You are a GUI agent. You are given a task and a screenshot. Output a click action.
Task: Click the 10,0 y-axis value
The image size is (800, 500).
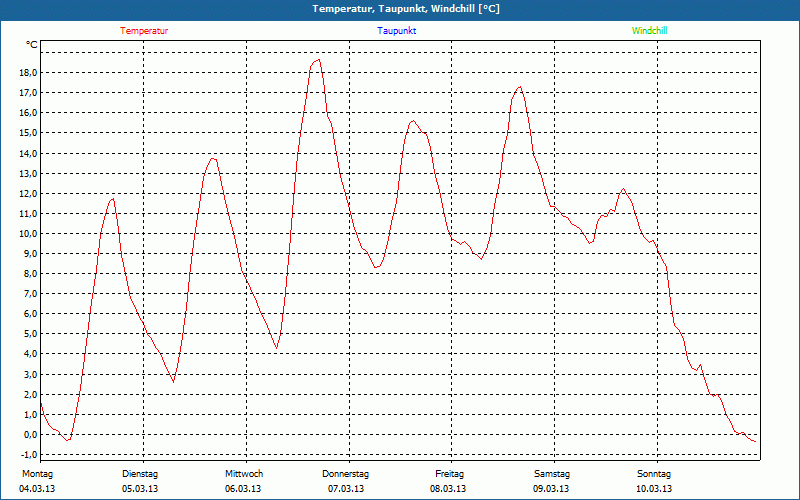[x=28, y=233]
